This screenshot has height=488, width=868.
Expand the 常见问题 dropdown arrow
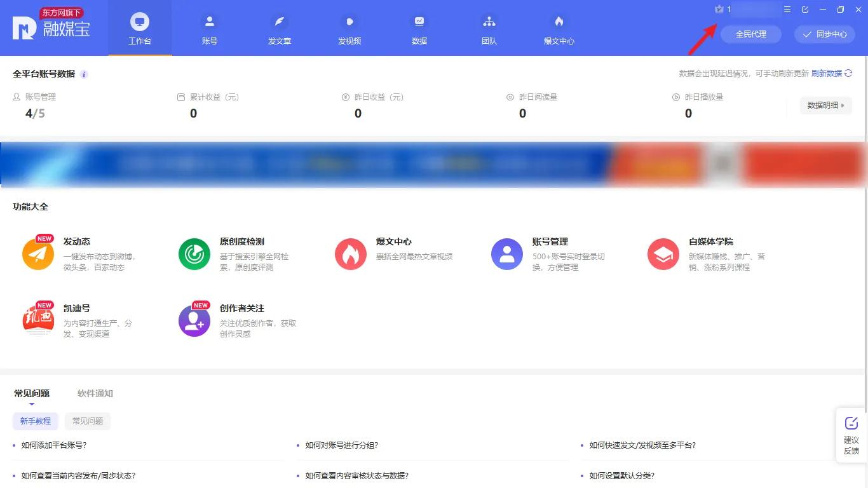pos(32,402)
